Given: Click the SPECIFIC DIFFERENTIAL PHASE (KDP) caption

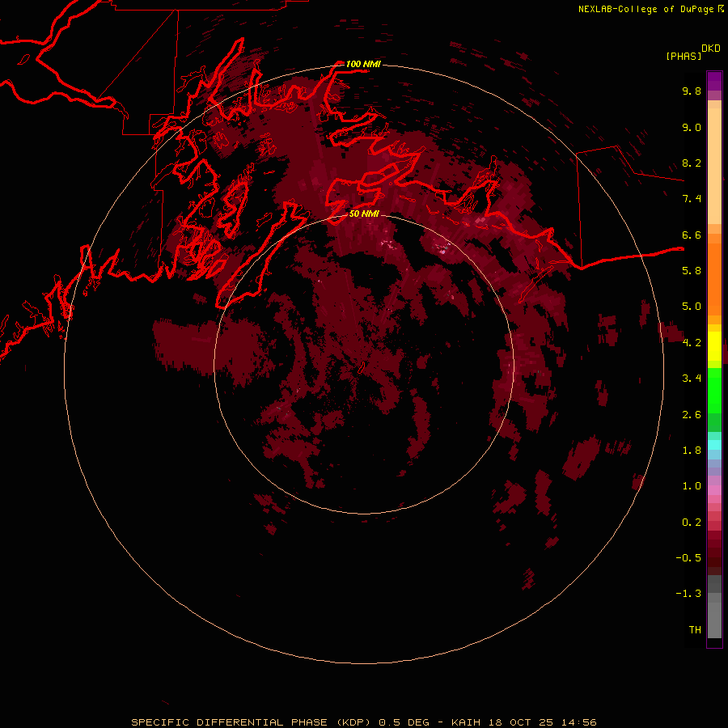Looking at the screenshot, I should coord(251,722).
